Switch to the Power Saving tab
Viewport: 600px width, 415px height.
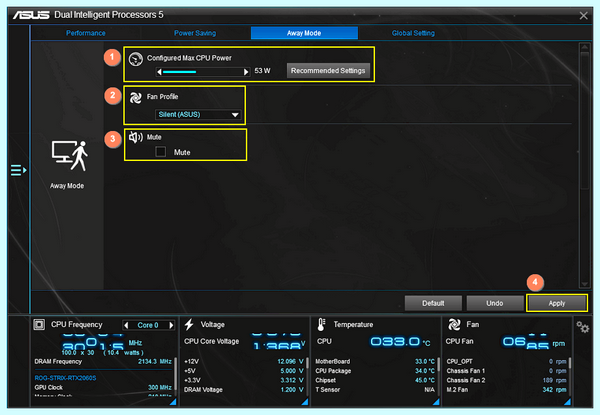(x=195, y=33)
